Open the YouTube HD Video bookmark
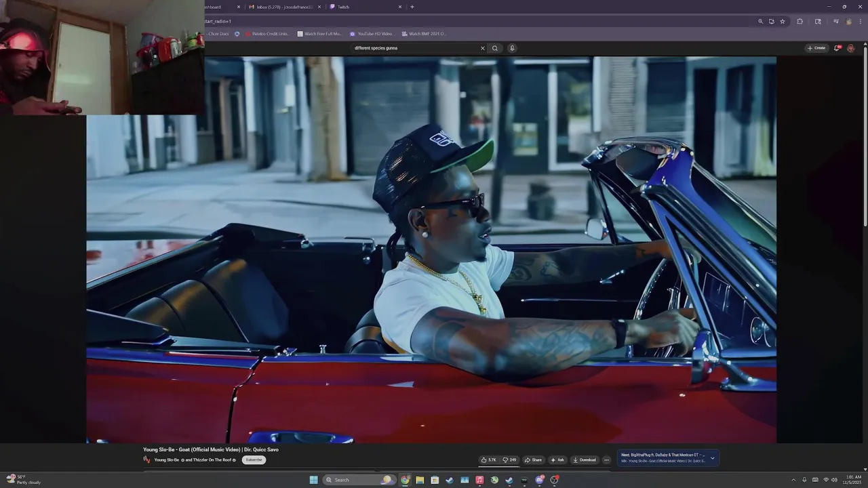 372,34
